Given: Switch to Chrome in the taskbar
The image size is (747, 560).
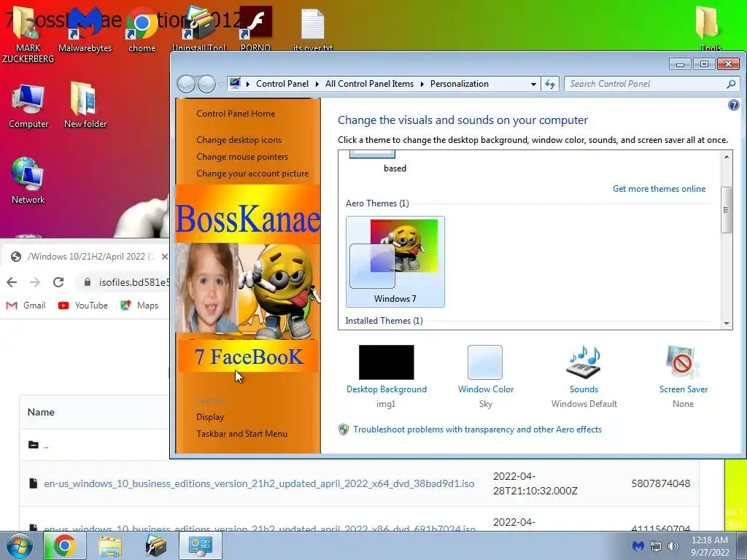Looking at the screenshot, I should [x=65, y=545].
